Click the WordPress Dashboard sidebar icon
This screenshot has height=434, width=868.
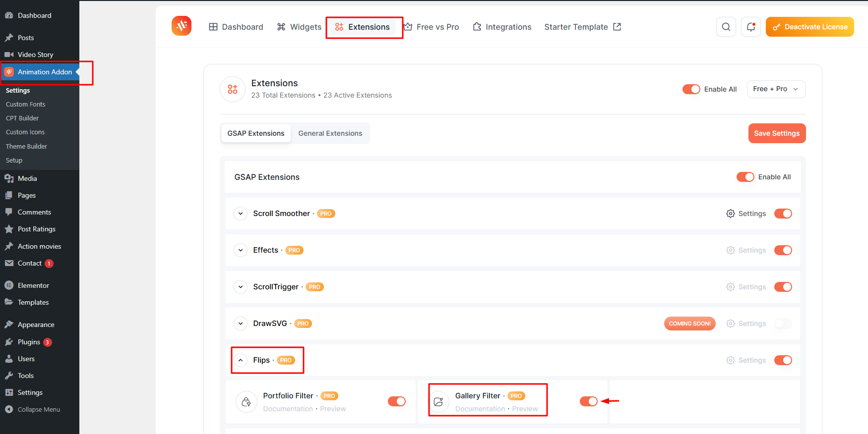click(9, 15)
